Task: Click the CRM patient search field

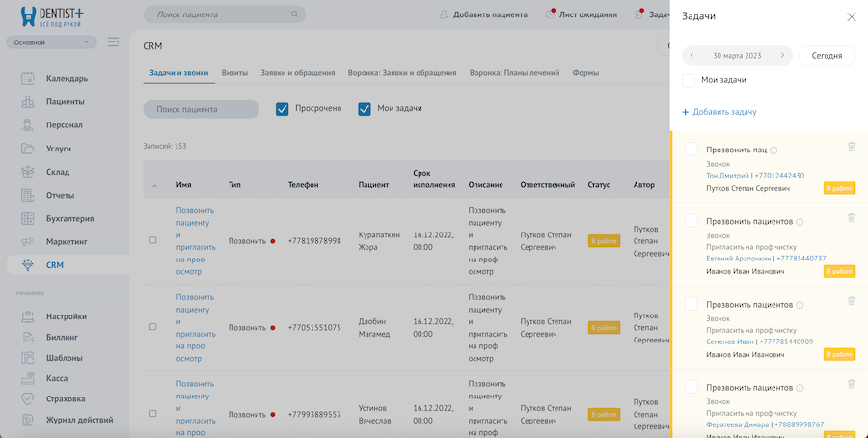Action: click(201, 109)
